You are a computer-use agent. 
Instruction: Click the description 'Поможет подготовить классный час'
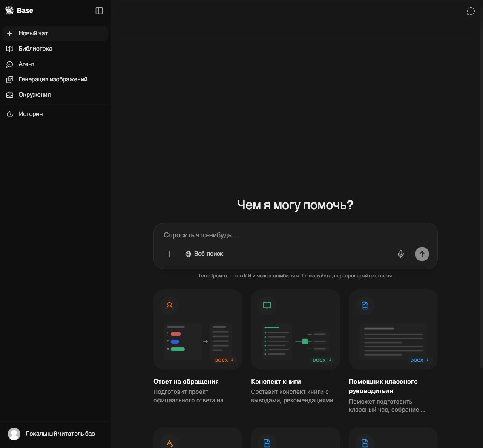click(x=387, y=406)
